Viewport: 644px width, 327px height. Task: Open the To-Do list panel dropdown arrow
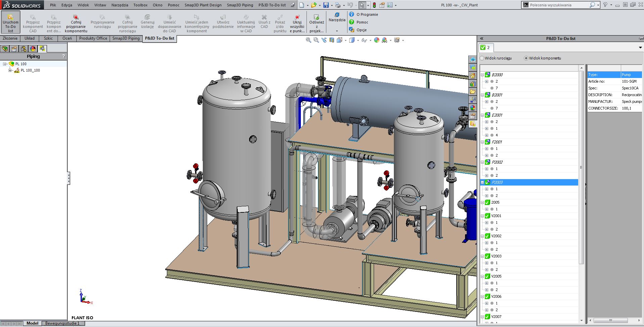[640, 48]
